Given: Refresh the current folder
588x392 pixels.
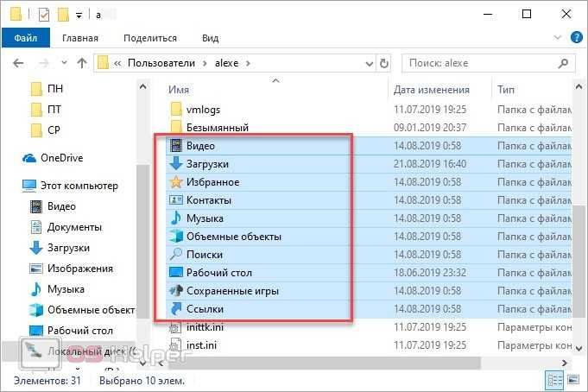Looking at the screenshot, I should click(x=383, y=63).
